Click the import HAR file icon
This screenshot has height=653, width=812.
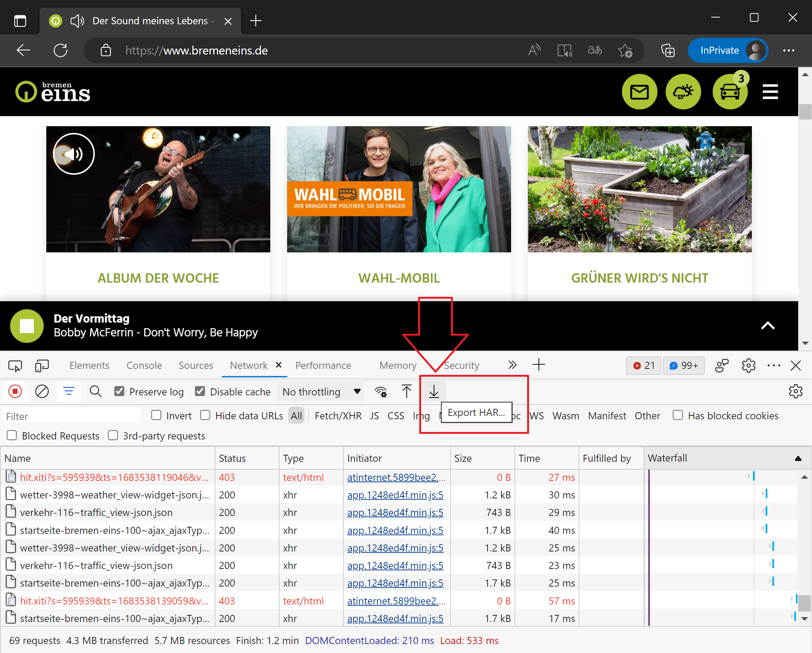click(407, 392)
